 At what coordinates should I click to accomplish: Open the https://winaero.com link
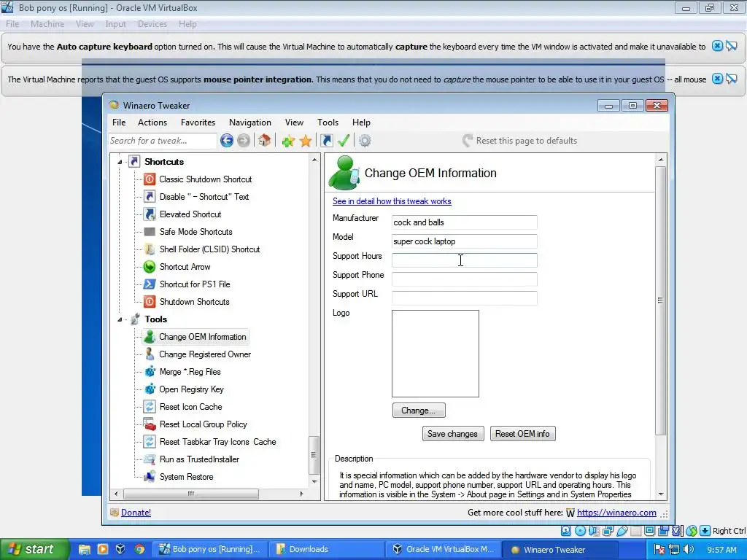click(x=616, y=513)
